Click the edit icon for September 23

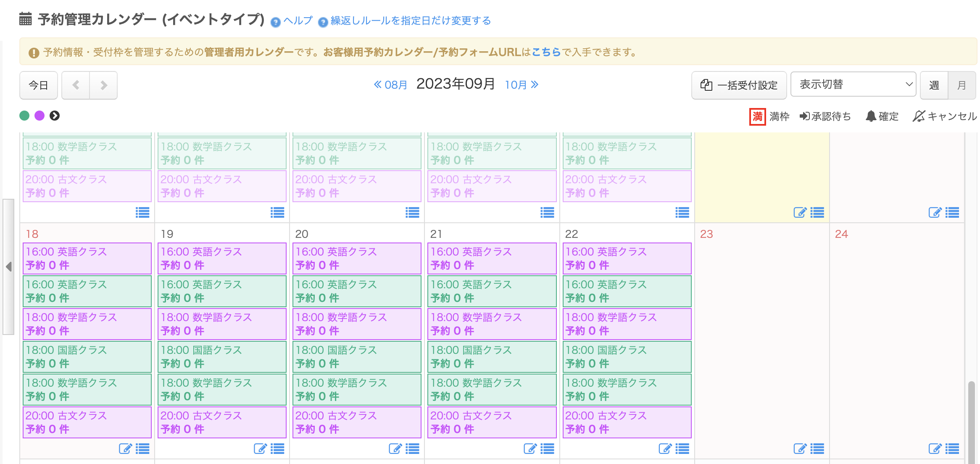coord(800,449)
